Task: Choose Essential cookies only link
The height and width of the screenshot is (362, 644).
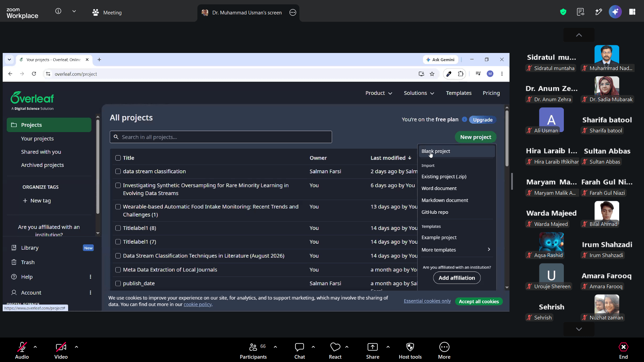Action: pos(427,301)
